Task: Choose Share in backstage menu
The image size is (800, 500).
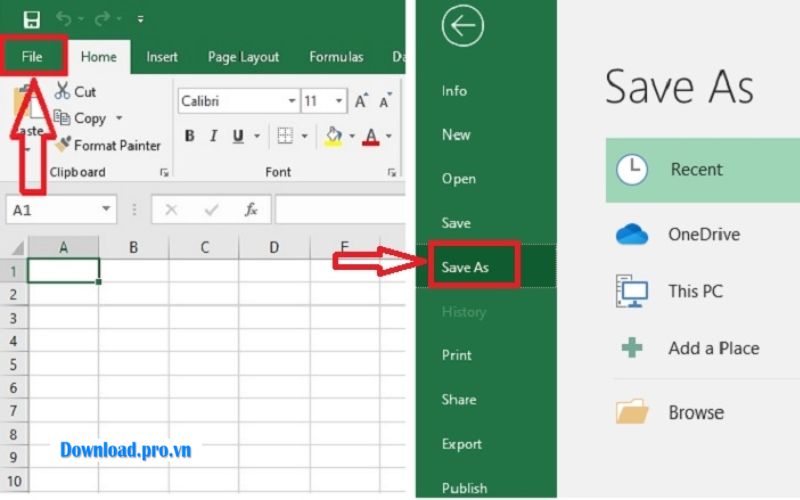Action: (x=459, y=399)
